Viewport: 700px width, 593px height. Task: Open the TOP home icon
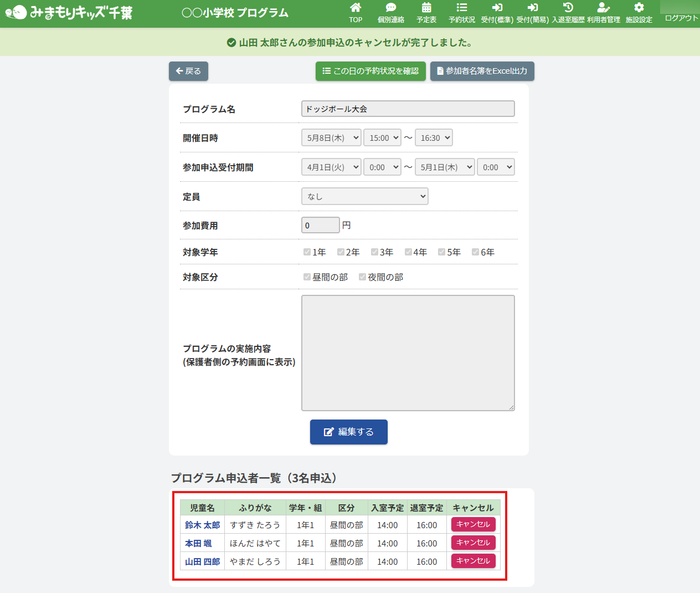356,8
